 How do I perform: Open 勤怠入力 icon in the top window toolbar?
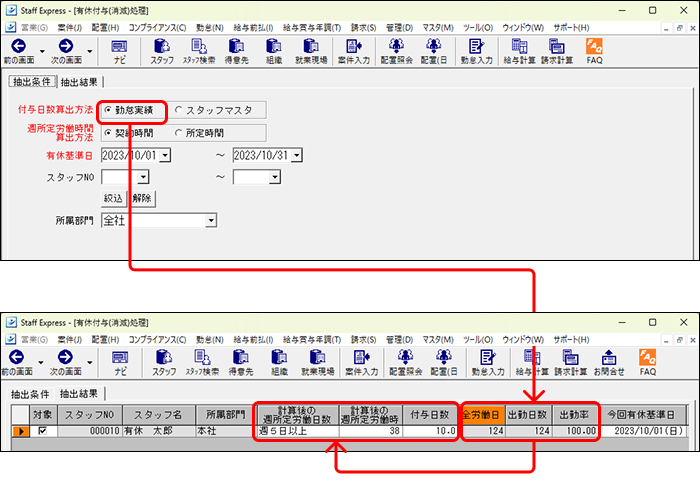coord(476,51)
